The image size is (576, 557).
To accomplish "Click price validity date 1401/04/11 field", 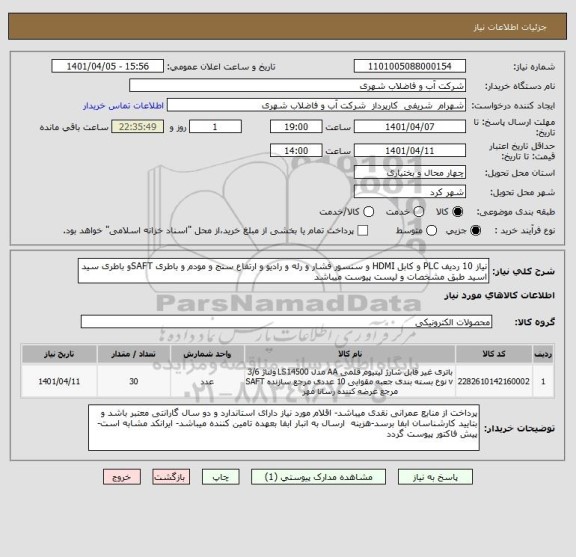I will [x=410, y=151].
